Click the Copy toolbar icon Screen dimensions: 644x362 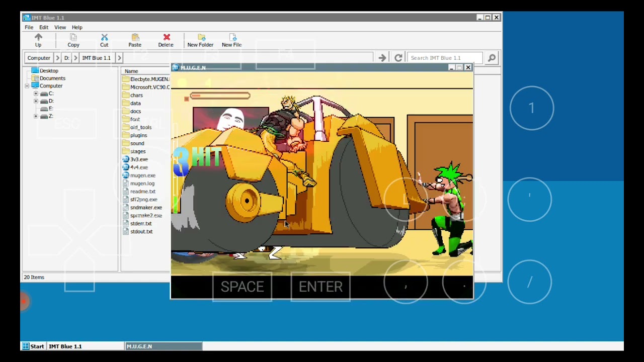point(73,40)
